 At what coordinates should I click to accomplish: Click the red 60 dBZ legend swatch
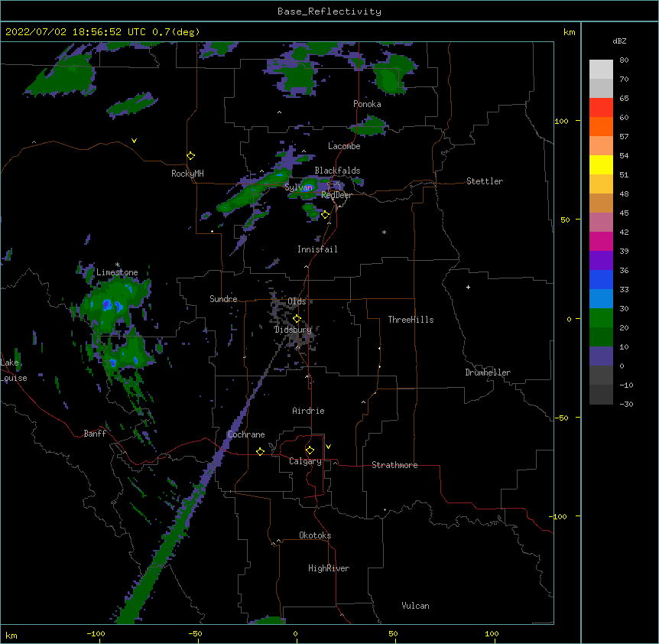tap(601, 108)
